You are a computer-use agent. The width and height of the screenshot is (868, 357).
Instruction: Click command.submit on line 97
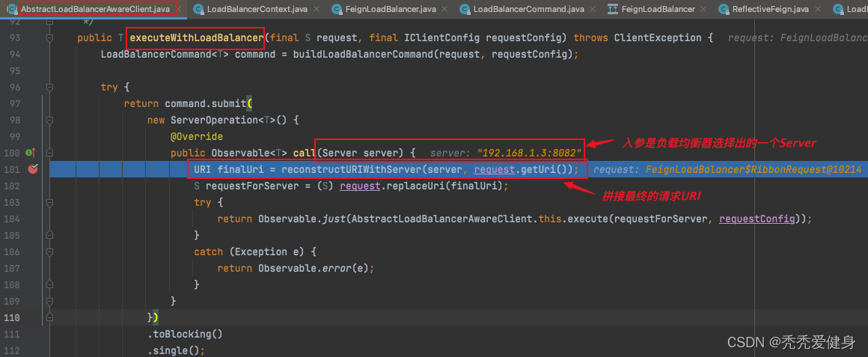(x=206, y=103)
